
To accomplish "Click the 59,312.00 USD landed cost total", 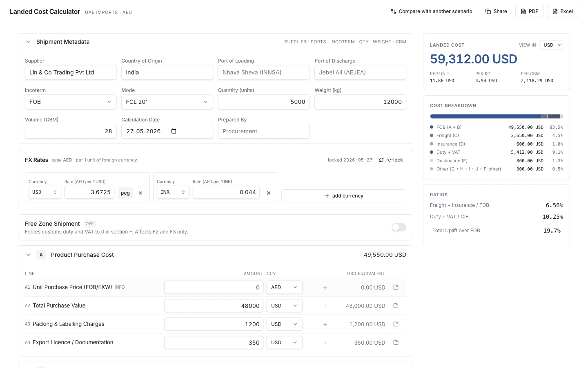I will [x=474, y=59].
